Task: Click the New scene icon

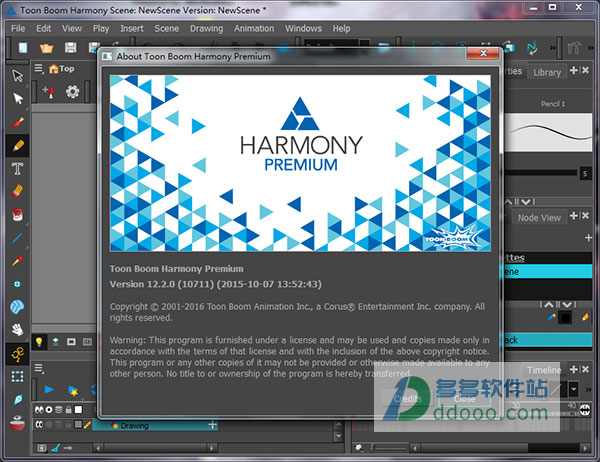Action: [23, 47]
